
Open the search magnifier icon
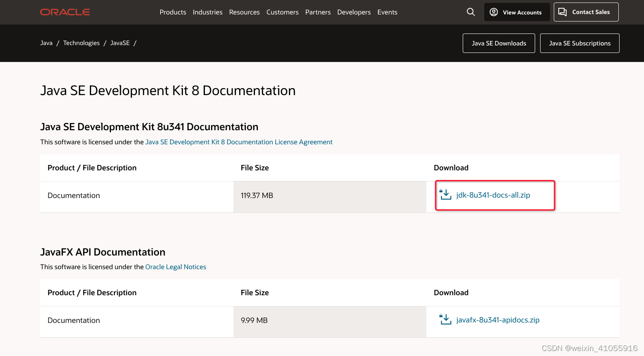point(471,12)
